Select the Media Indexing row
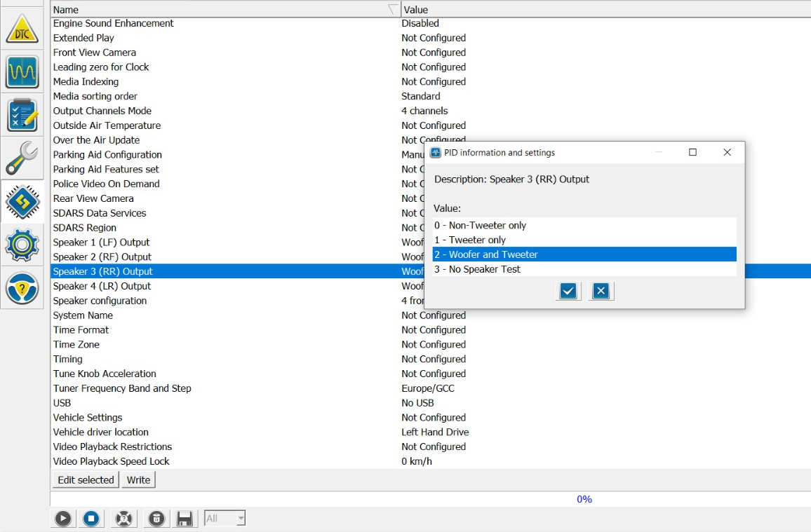This screenshot has height=532, width=811. (431, 81)
